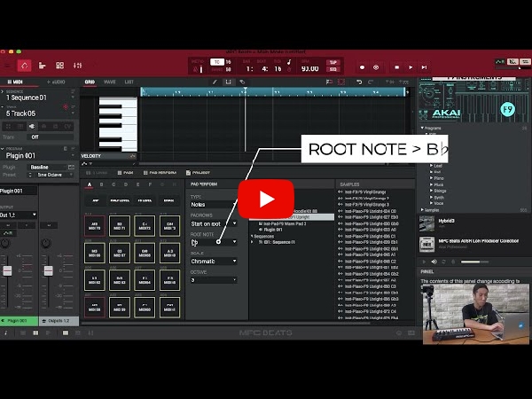Expand the Lead folder in browser
The image size is (532, 399).
click(432, 166)
